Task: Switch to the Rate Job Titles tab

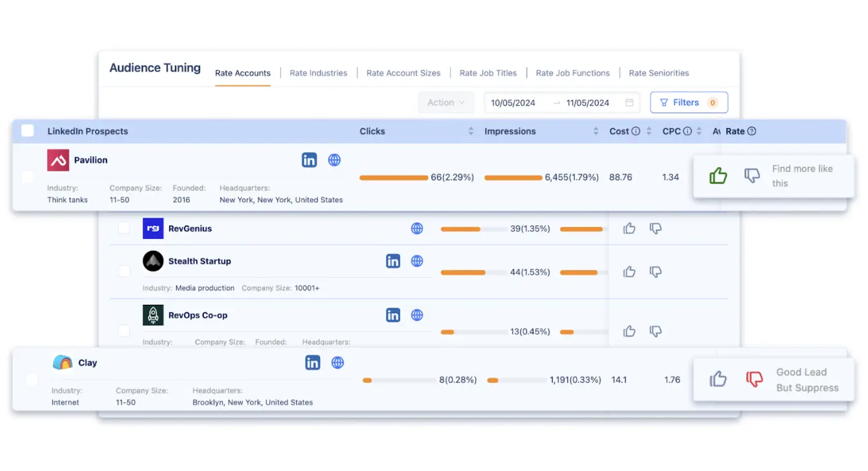Action: pos(488,73)
